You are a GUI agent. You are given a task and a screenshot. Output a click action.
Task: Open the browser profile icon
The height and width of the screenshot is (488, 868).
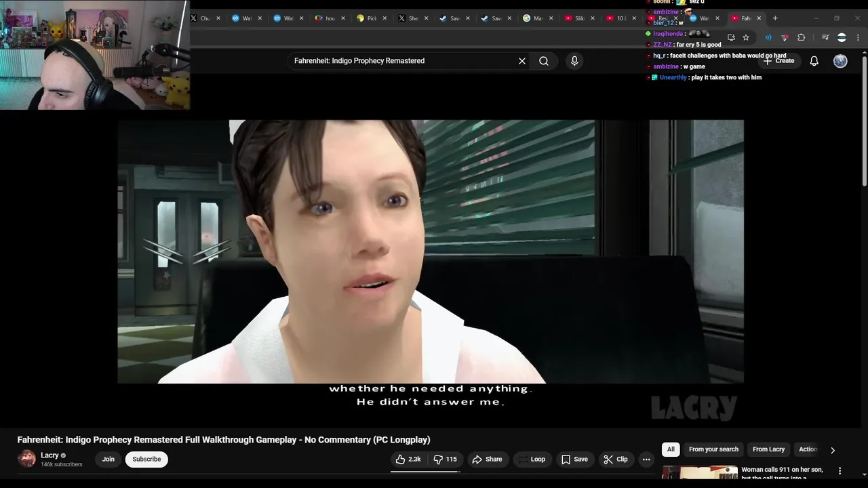[x=842, y=37]
